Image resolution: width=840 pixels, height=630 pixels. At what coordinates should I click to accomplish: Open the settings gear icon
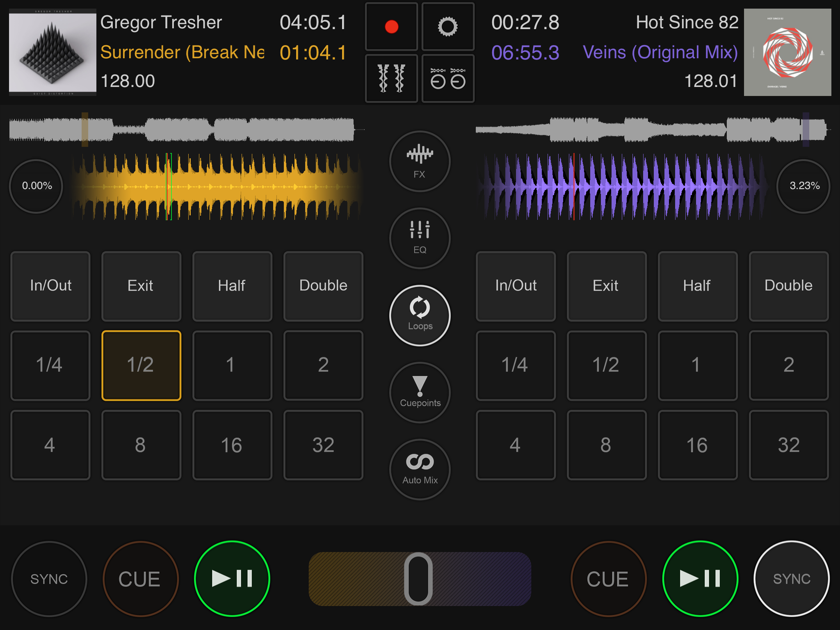point(447,27)
